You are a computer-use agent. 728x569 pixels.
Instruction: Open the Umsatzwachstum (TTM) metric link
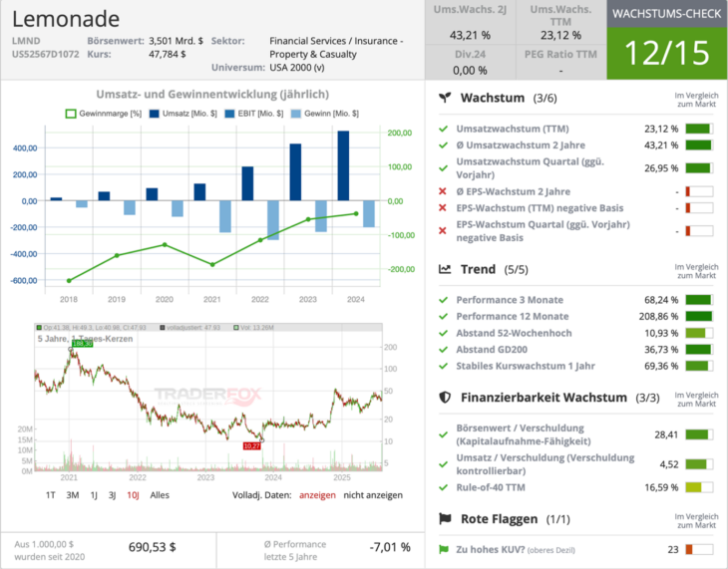pyautogui.click(x=513, y=129)
